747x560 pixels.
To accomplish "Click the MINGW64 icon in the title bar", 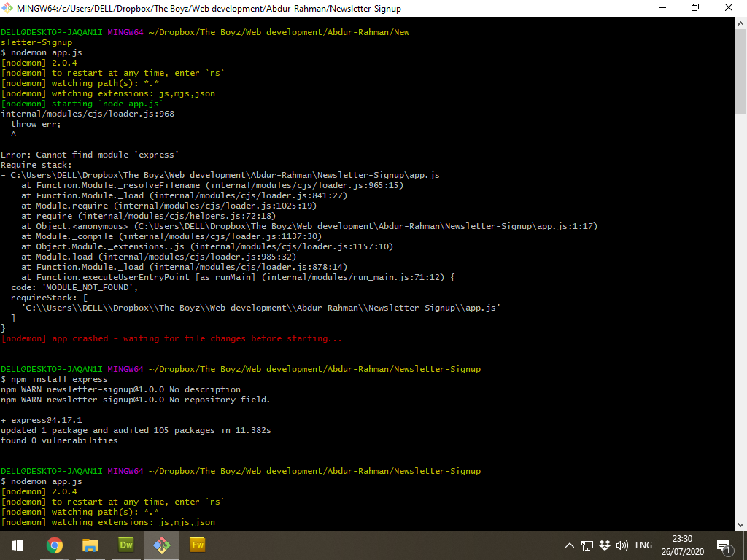I will pyautogui.click(x=8, y=8).
